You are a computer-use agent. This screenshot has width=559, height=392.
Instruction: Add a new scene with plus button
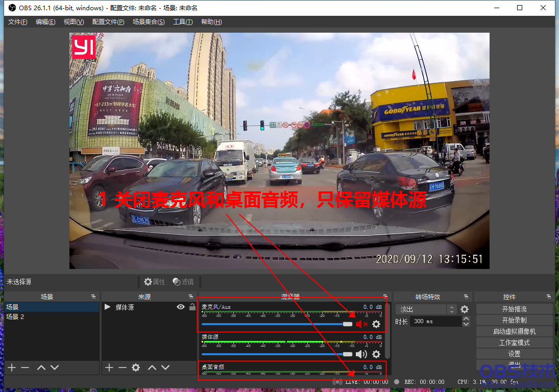(12, 367)
